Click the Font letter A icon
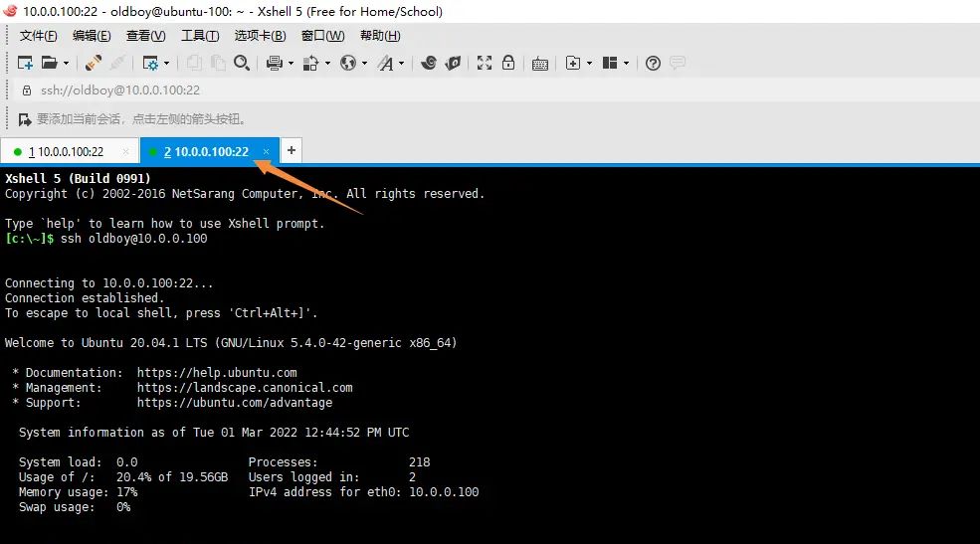Image resolution: width=980 pixels, height=544 pixels. 386,63
